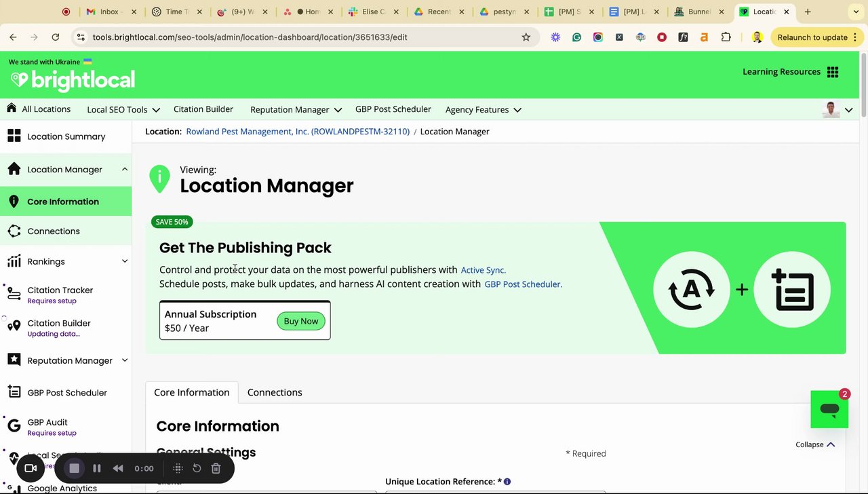
Task: Collapse the General Settings section
Action: pos(815,444)
